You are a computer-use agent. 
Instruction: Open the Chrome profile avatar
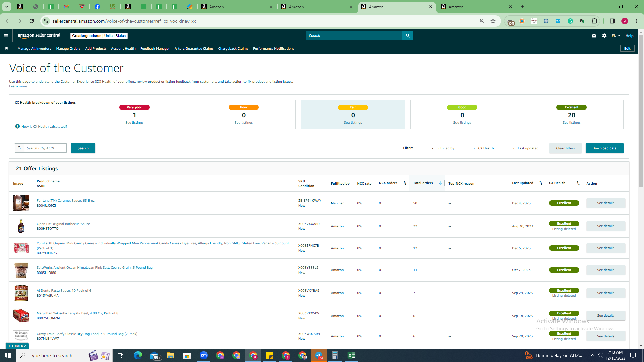pos(625,21)
